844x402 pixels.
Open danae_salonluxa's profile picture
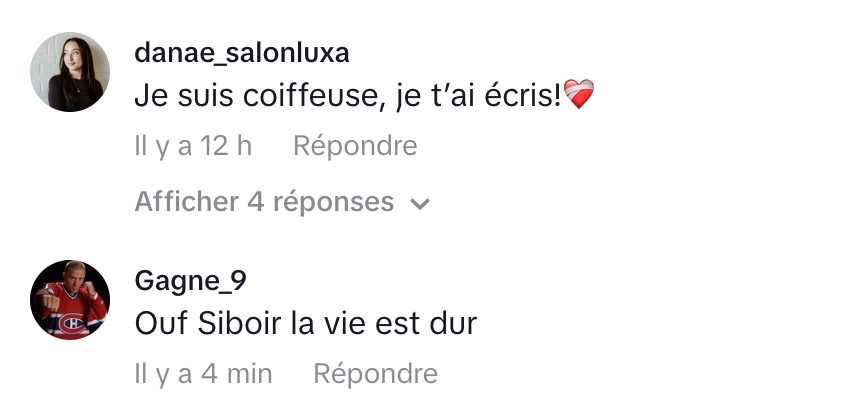[69, 72]
